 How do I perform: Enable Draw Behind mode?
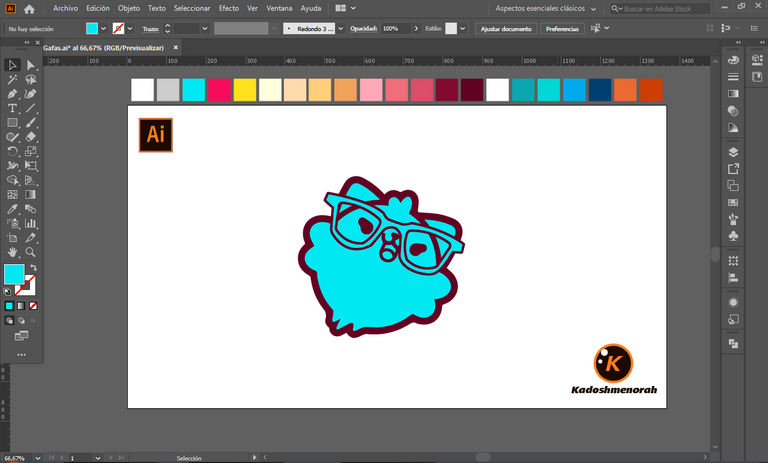pyautogui.click(x=21, y=320)
